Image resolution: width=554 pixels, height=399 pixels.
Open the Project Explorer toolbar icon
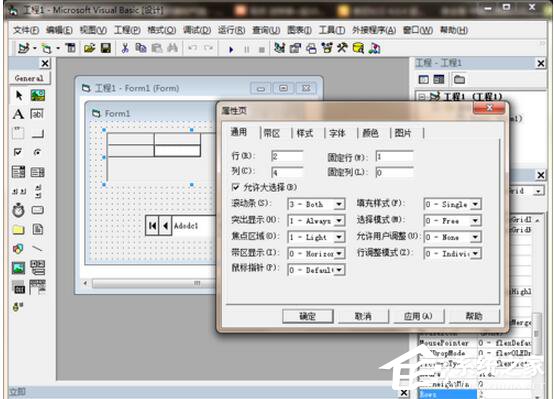coord(279,48)
